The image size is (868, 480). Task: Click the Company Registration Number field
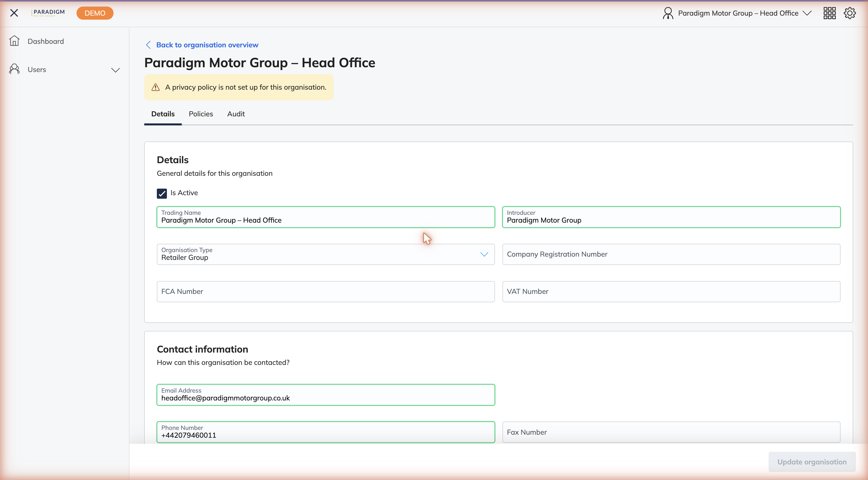click(671, 254)
